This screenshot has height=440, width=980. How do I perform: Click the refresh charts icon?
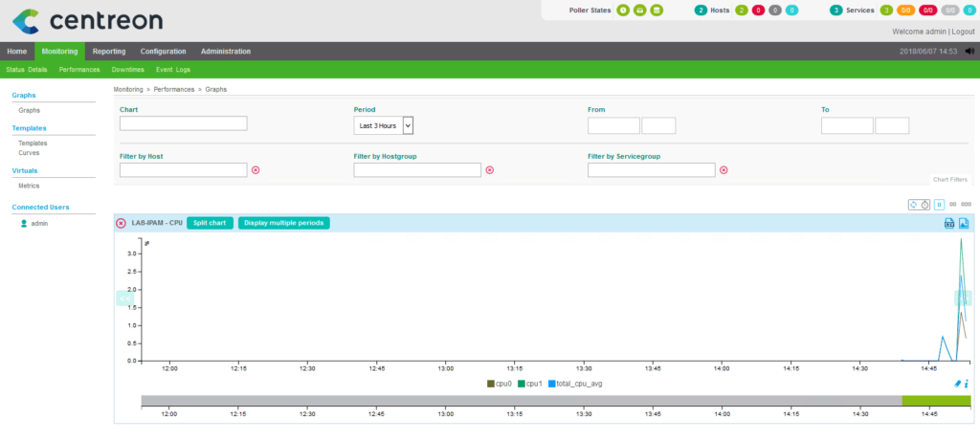914,205
